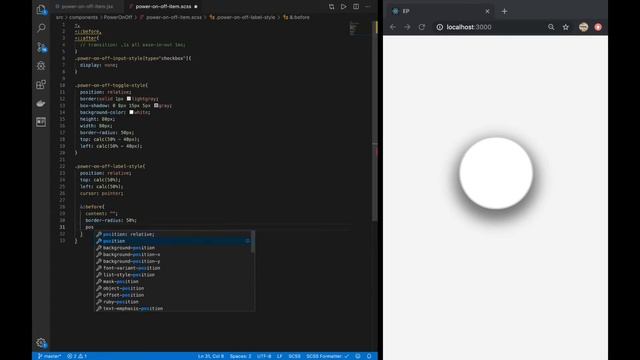Click the errors and warnings count in status bar
Viewport: 640px width, 360px height.
pos(77,356)
